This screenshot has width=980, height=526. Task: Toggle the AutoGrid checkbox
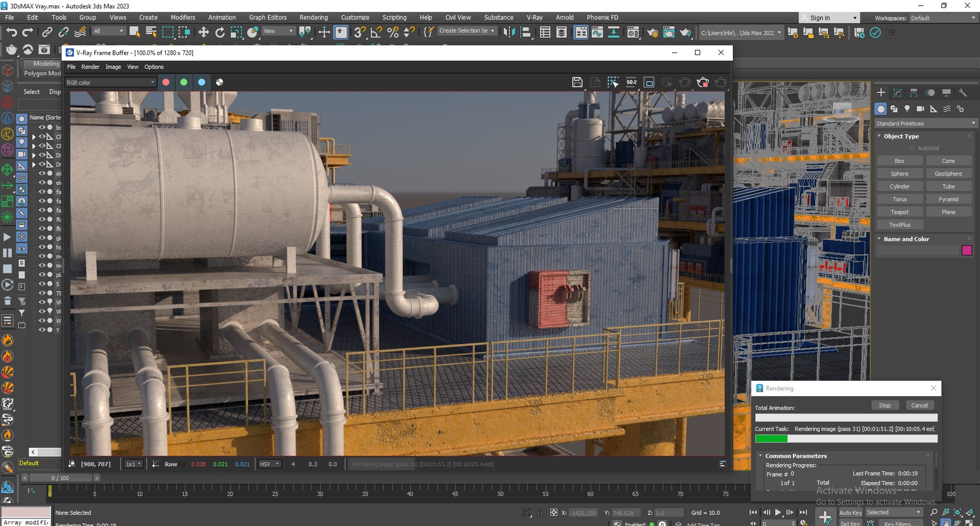click(x=912, y=148)
